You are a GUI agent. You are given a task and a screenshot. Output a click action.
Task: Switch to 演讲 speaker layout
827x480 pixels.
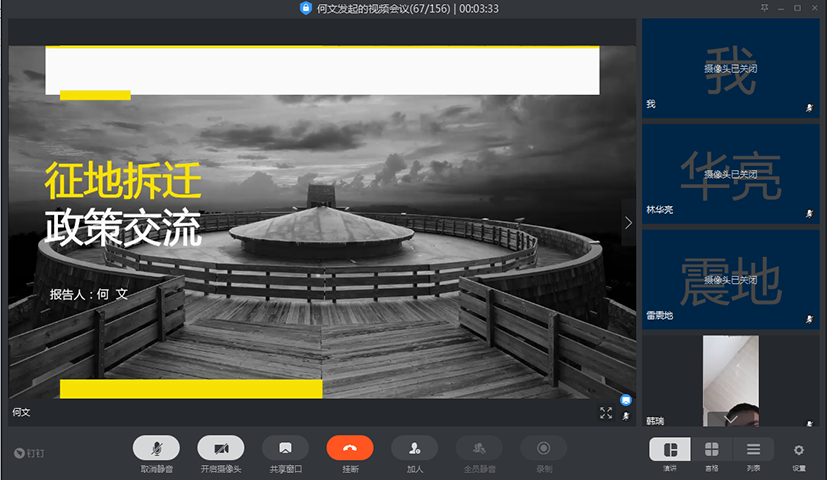click(x=669, y=449)
